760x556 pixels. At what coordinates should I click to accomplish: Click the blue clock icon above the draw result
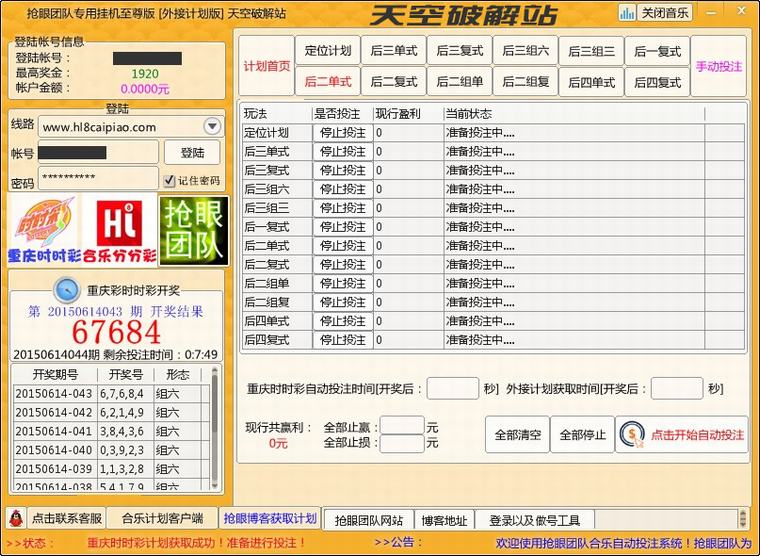coord(67,290)
